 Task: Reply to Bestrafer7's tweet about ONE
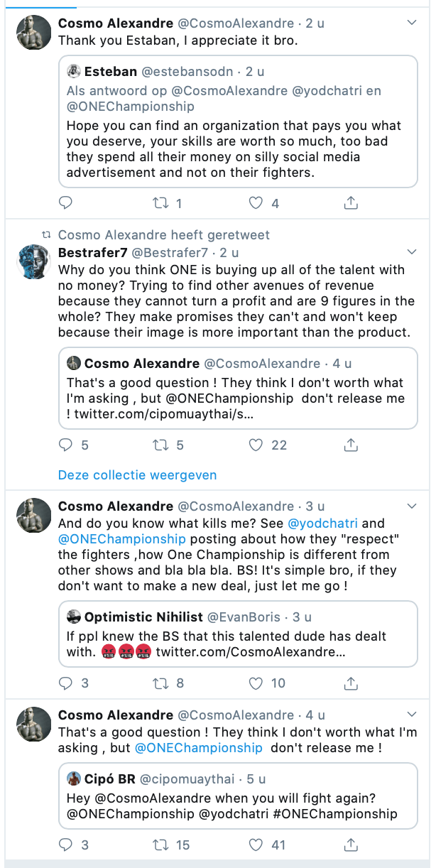(65, 445)
